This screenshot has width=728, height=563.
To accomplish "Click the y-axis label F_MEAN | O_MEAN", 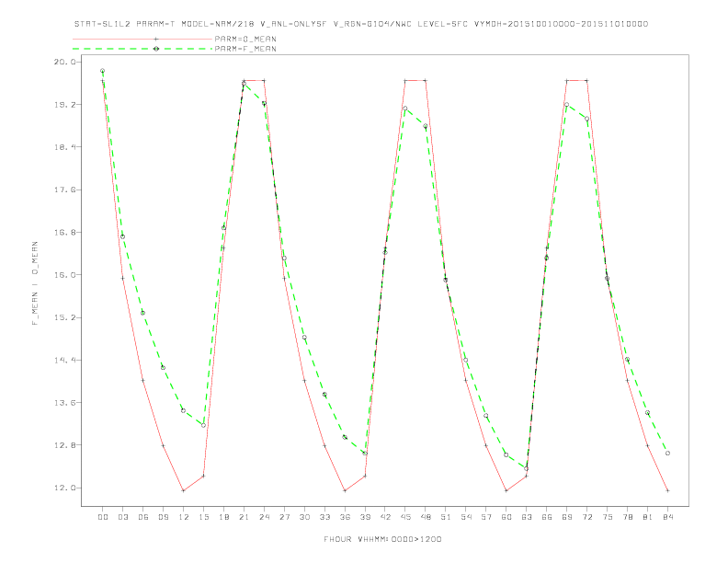I will click(x=35, y=283).
